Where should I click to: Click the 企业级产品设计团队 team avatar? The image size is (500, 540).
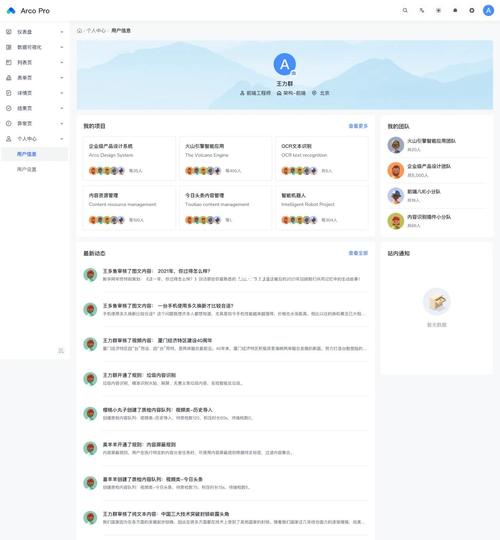(396, 170)
